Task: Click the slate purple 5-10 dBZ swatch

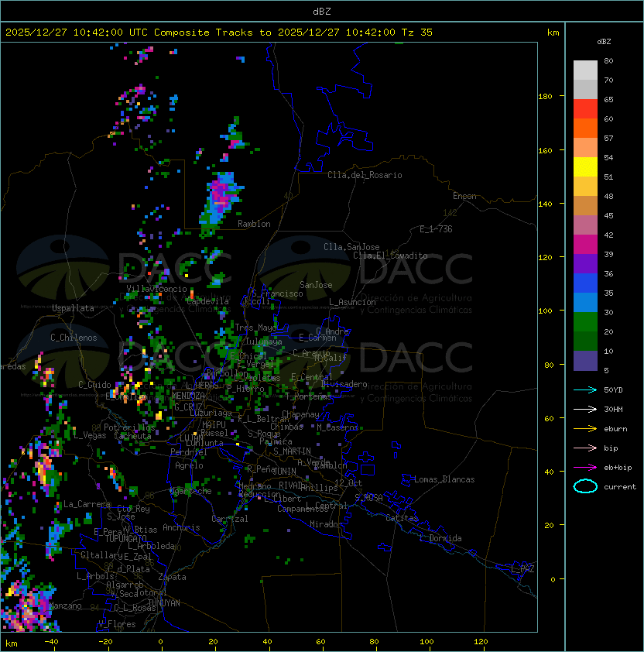Action: [585, 361]
